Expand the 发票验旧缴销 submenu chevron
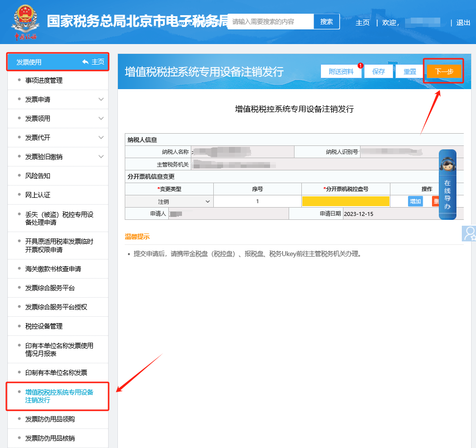The width and height of the screenshot is (476, 448). (x=101, y=157)
